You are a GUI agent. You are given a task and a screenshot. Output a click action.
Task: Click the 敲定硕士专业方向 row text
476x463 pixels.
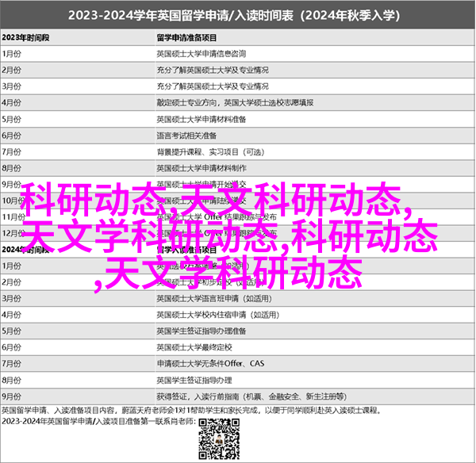234,102
